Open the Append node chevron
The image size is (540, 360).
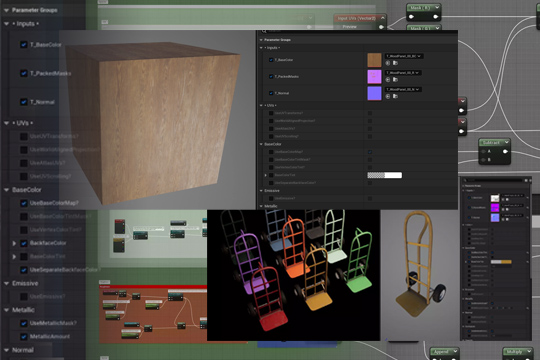pos(455,351)
